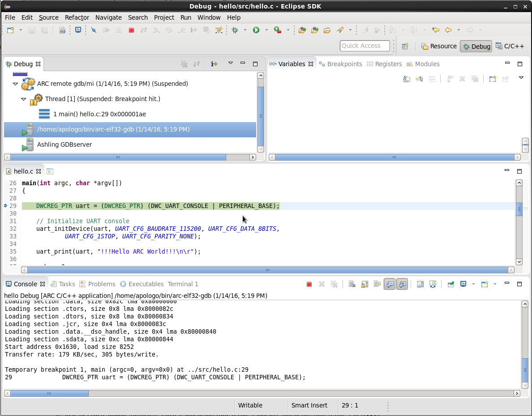532x416 pixels.
Task: Open the Display Selected Console dropdown arrow
Action: (473, 284)
